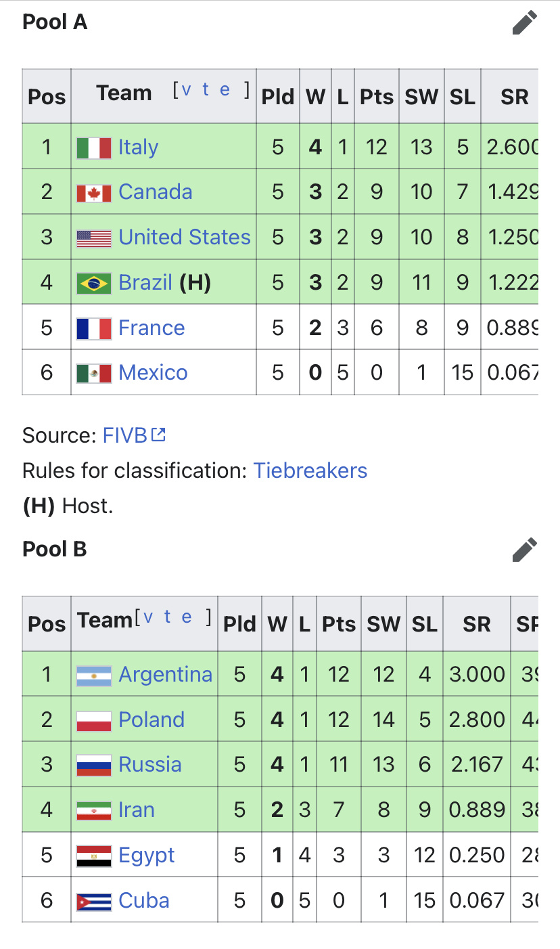Click the Brazil flag icon
560x949 pixels.
tap(94, 282)
